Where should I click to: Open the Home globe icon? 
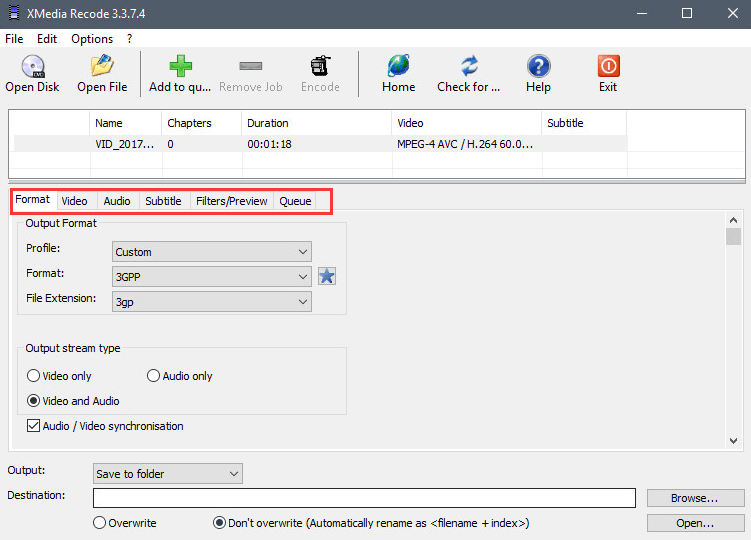click(x=398, y=66)
